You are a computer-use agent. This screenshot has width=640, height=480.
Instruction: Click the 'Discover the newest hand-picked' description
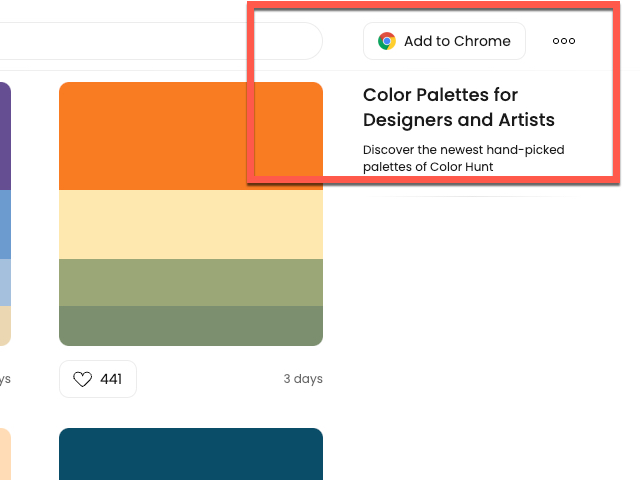click(x=464, y=158)
